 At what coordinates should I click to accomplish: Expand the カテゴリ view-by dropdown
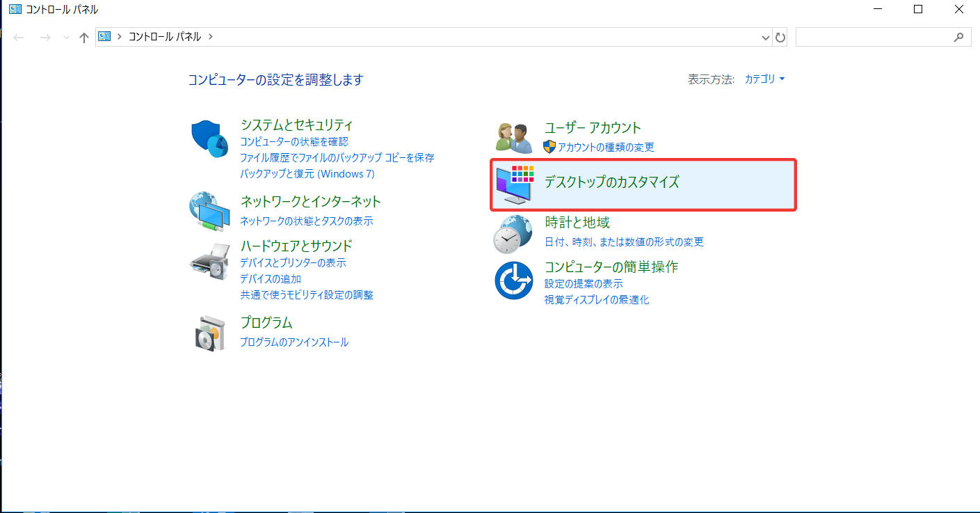tap(764, 79)
